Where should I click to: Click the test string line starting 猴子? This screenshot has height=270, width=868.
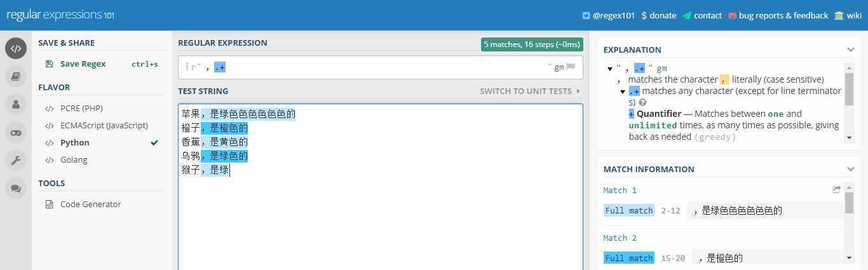[205, 170]
